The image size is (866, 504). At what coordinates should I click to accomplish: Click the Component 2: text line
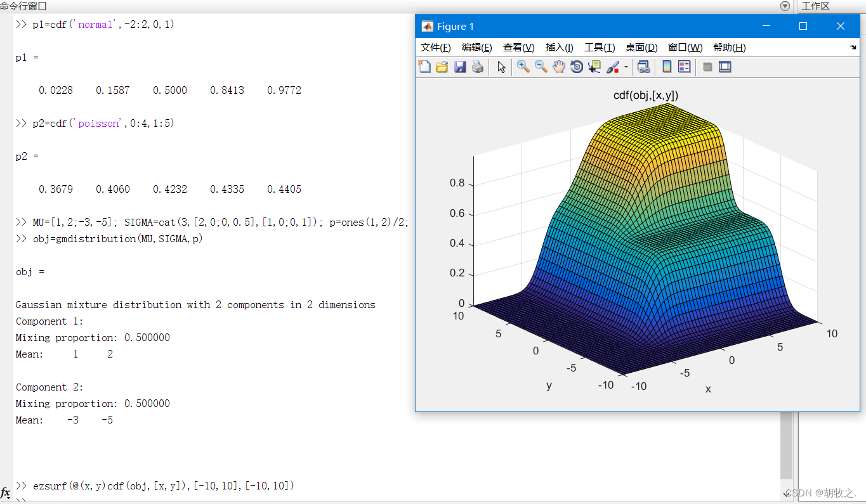49,387
